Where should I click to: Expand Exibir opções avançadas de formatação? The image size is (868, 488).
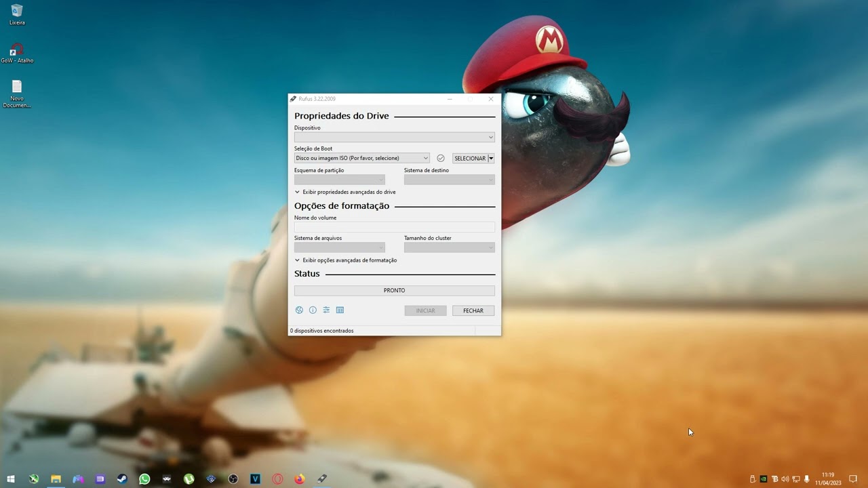(346, 260)
